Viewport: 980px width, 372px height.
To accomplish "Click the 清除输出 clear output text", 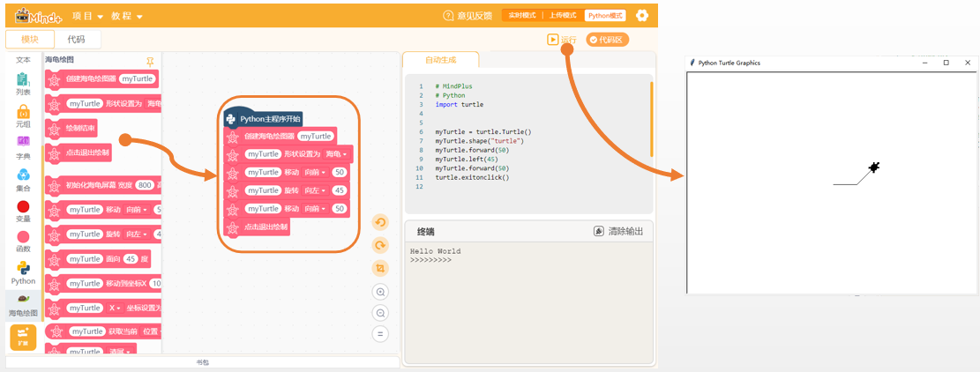I will (625, 231).
